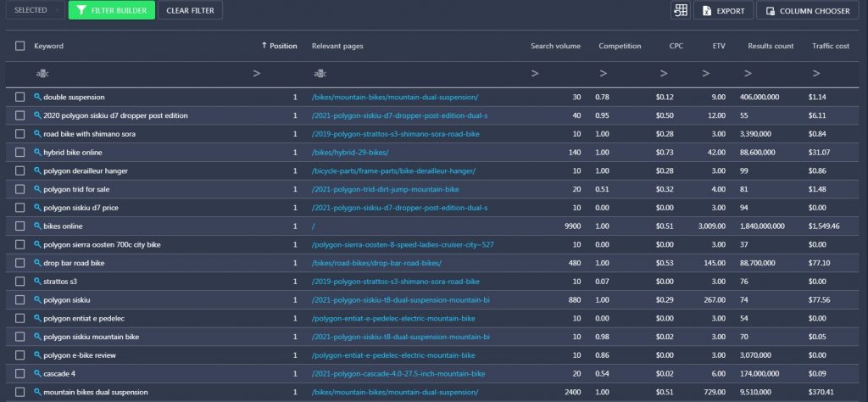Open Position column filter operator chevron

[x=256, y=73]
